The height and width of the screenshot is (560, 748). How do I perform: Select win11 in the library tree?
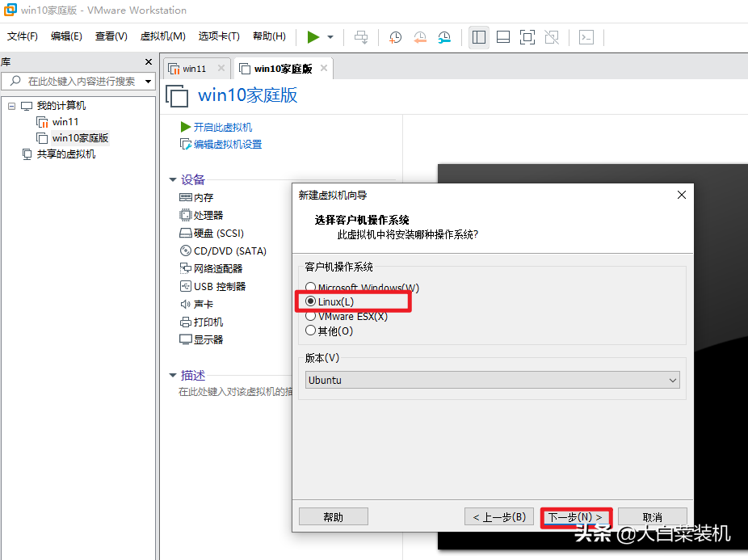[65, 122]
